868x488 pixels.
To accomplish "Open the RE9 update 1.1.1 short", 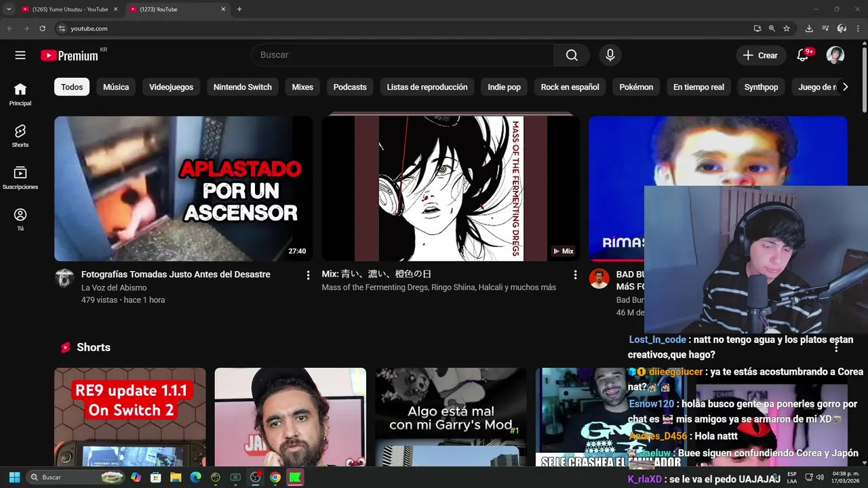I will pyautogui.click(x=130, y=417).
